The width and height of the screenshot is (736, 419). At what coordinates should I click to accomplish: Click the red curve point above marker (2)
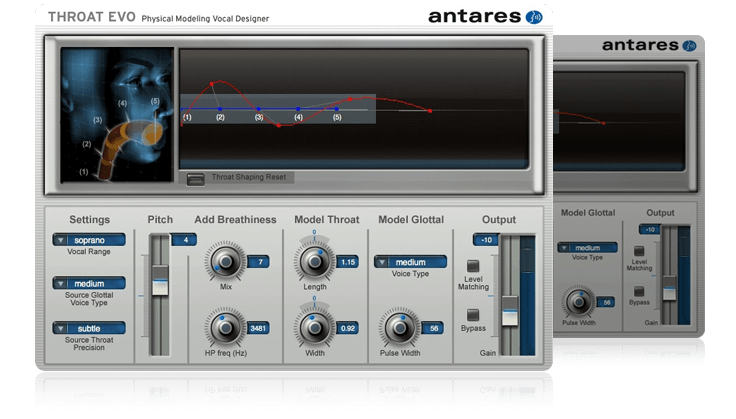[x=212, y=84]
